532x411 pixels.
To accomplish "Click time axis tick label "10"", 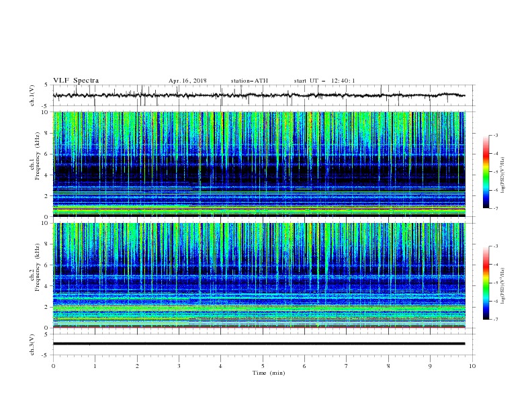I will (472, 366).
